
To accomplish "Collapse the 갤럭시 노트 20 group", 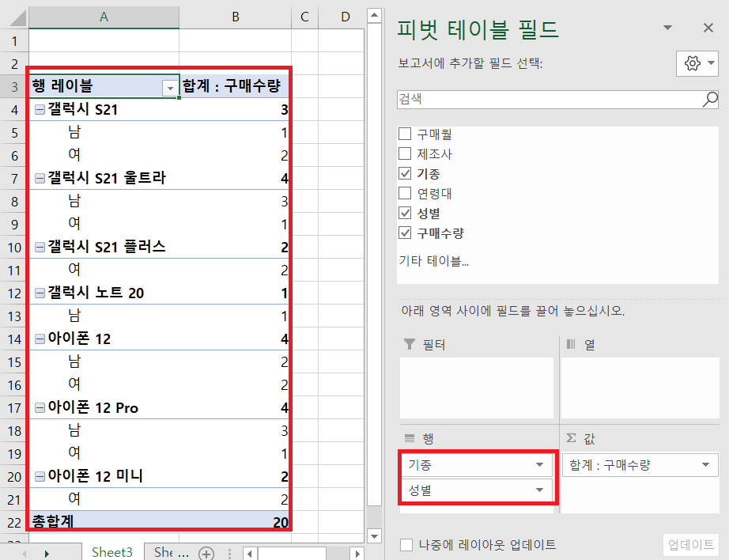I will click(40, 293).
